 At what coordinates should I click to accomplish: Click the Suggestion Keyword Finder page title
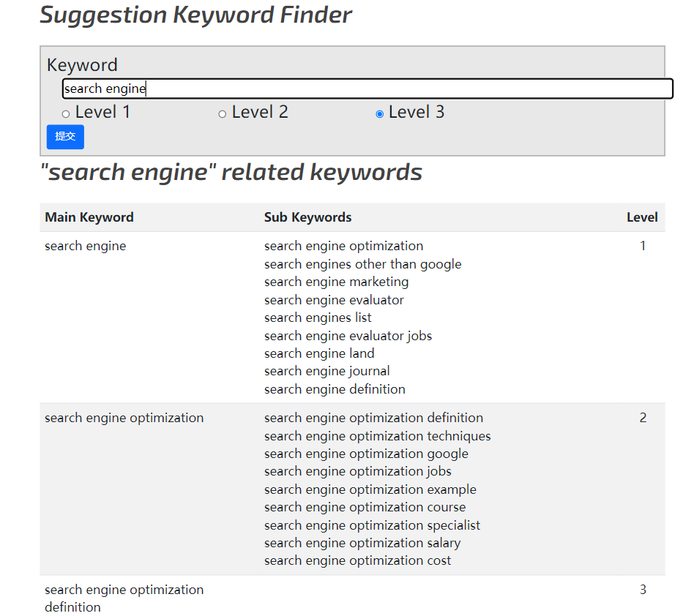tap(195, 15)
